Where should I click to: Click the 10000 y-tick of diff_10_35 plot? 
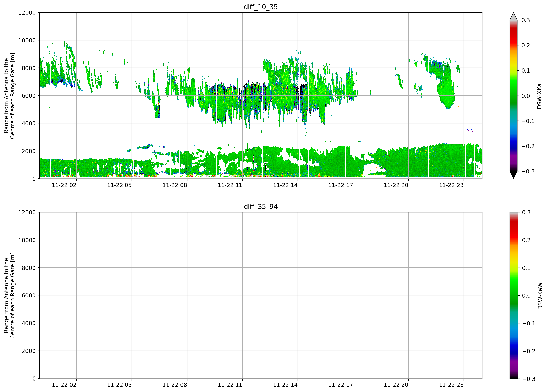(x=27, y=40)
